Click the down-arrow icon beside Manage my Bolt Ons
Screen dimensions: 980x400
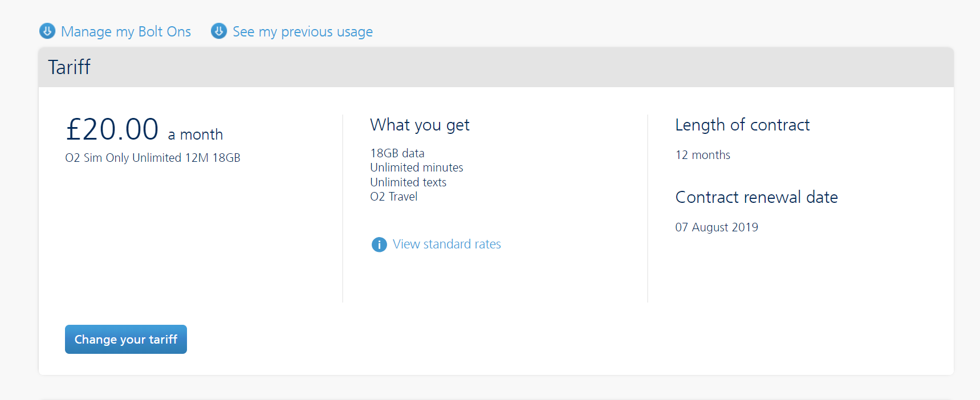click(47, 31)
